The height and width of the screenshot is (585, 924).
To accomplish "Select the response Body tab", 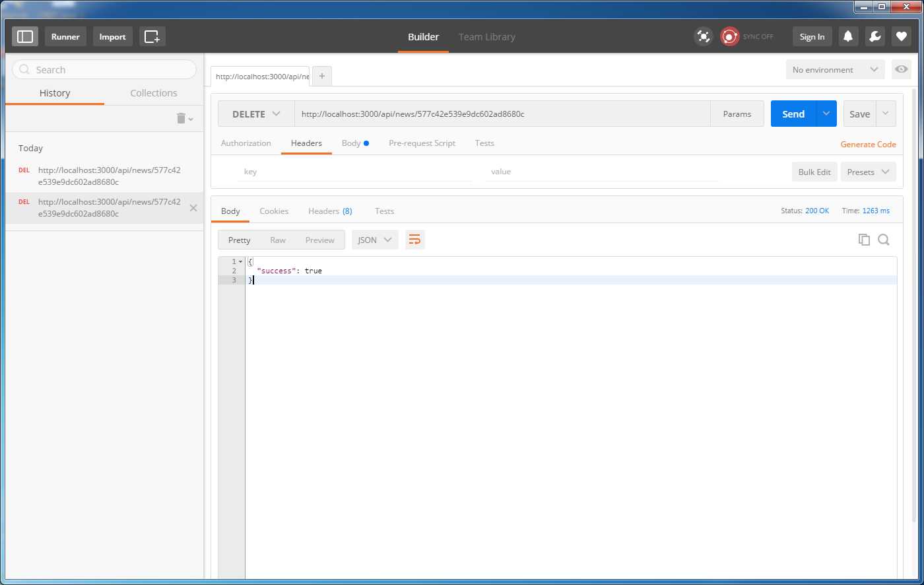I will [x=230, y=211].
